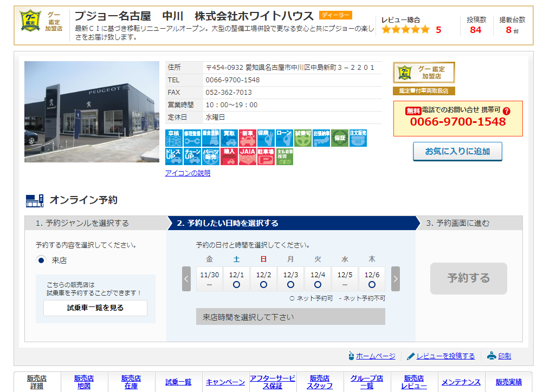550x392 pixels.
Task: Open the 販売店詳細 tab
Action: [37, 382]
